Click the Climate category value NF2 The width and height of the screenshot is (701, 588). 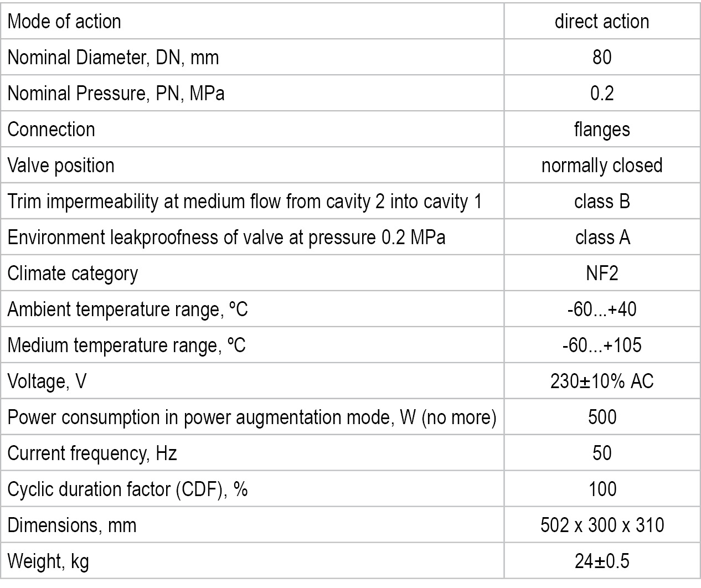[602, 274]
